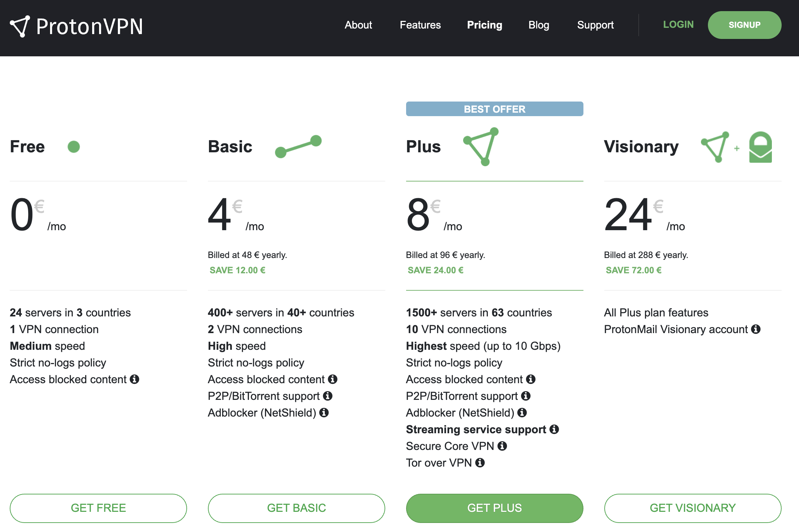799x532 pixels.
Task: Click the GET PLUS button
Action: click(495, 508)
